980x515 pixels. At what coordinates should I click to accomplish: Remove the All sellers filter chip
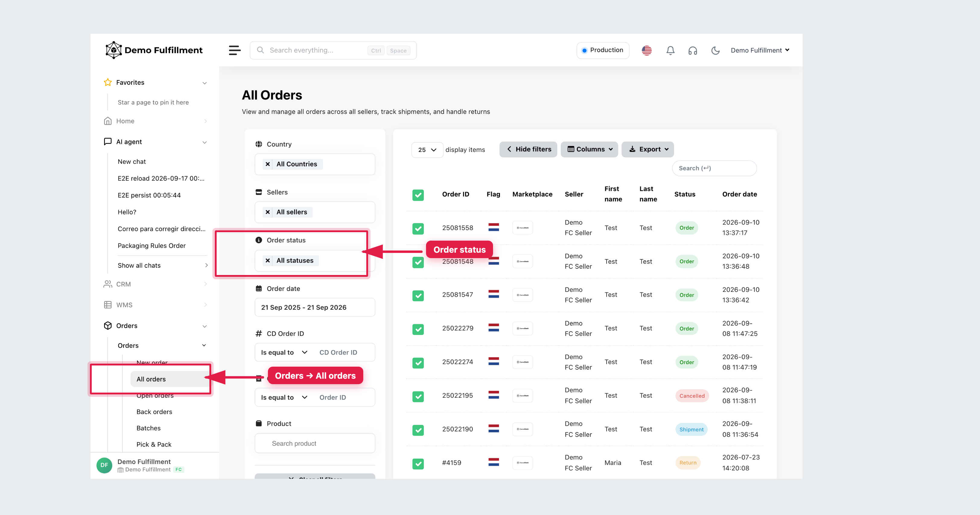[x=268, y=212]
